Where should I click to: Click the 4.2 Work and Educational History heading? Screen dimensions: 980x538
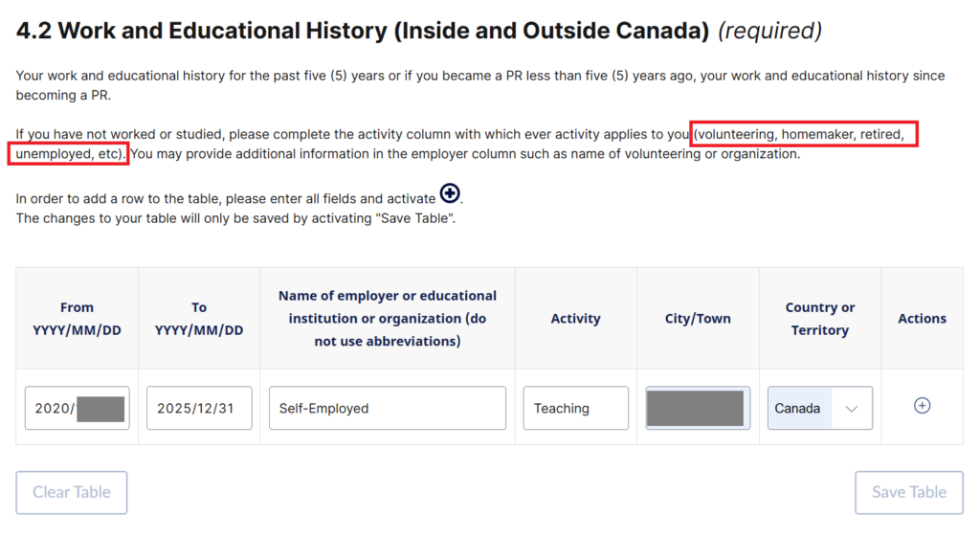[363, 31]
